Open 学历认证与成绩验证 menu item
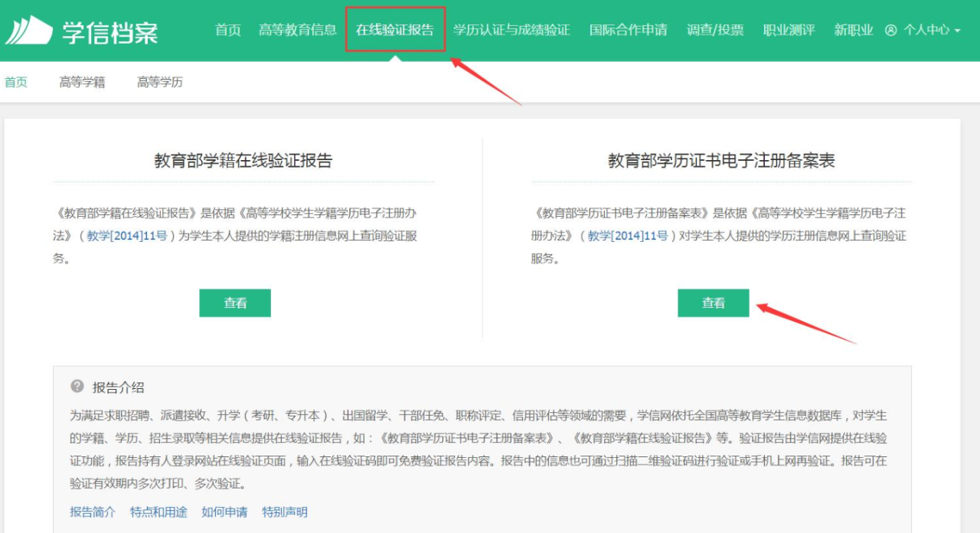 (511, 30)
